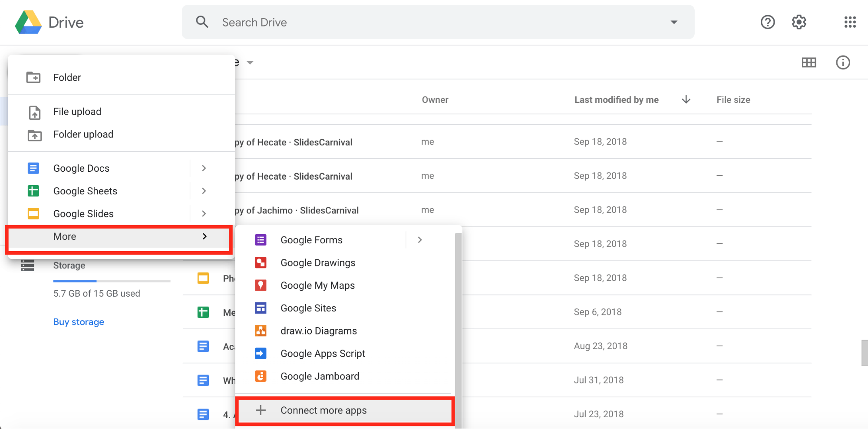Choose Google Sheets from the New menu
This screenshot has height=429, width=868.
coord(85,191)
